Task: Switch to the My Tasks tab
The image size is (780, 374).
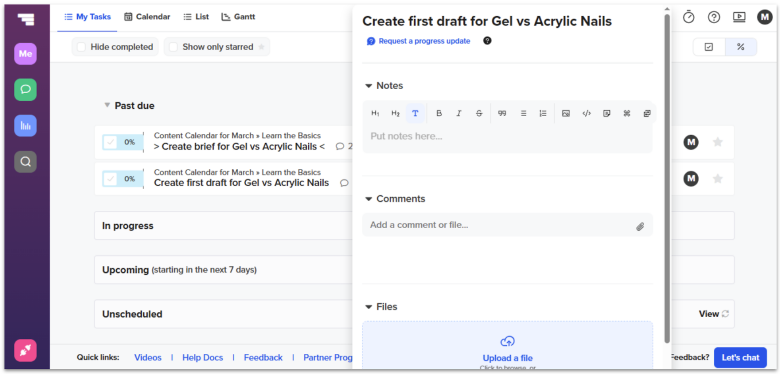Action: (x=88, y=17)
